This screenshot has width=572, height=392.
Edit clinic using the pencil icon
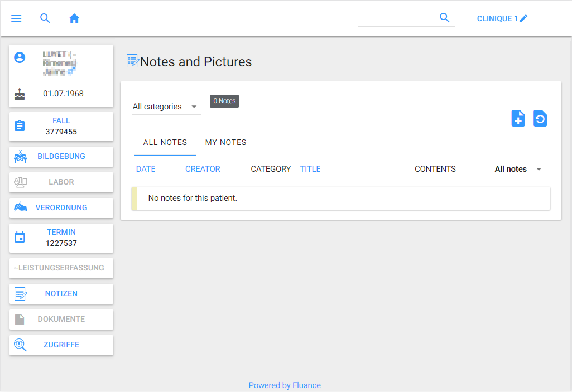[523, 18]
